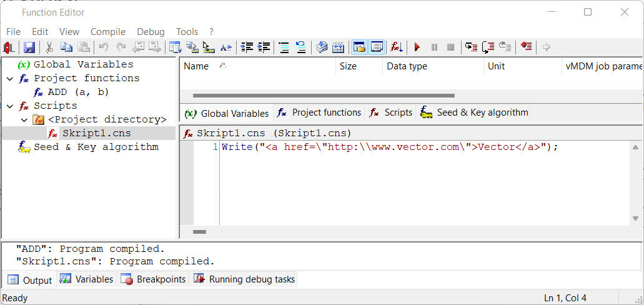
Task: Click the Unit column header
Action: (x=522, y=66)
